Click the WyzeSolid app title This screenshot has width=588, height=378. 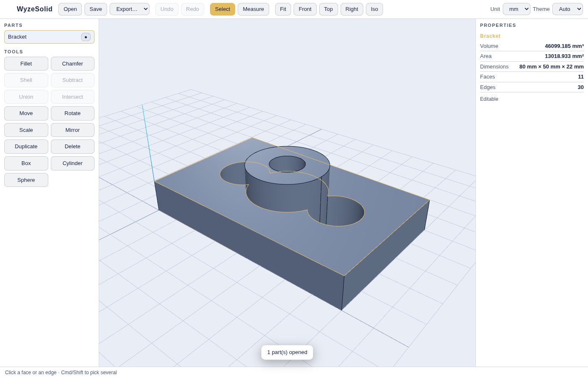coord(34,9)
